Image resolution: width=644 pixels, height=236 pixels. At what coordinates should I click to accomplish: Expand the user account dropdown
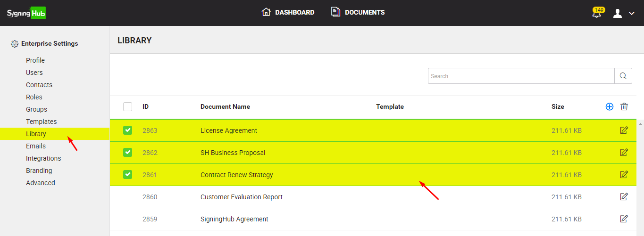coord(624,13)
